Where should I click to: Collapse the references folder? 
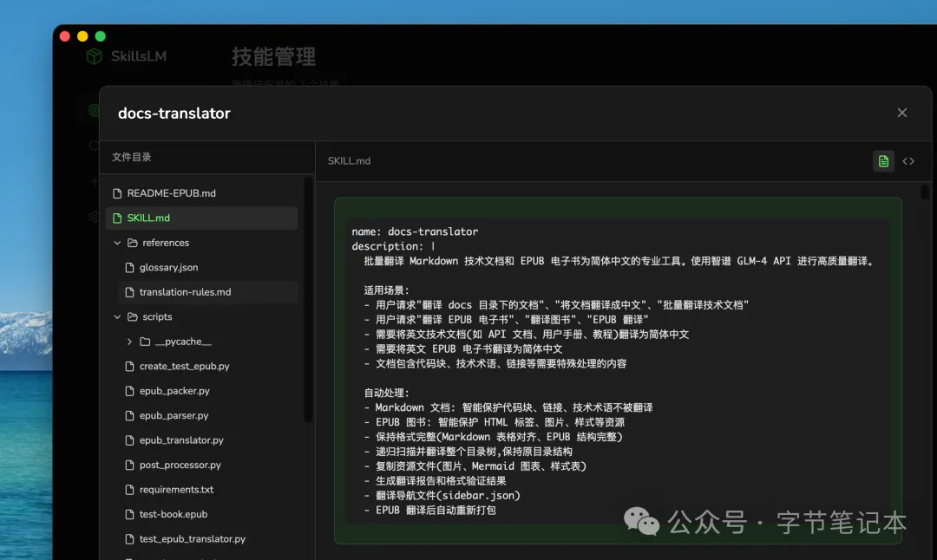[x=116, y=243]
